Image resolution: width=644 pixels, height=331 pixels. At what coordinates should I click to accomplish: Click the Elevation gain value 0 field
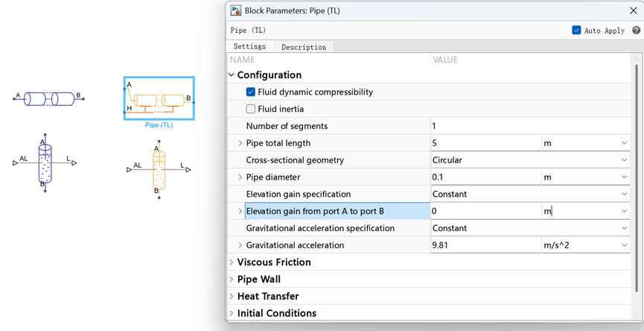(486, 211)
